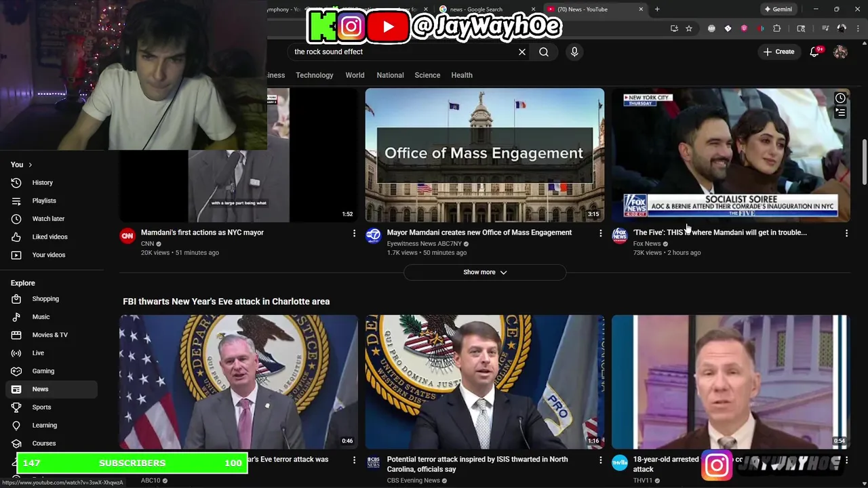Open Mamdani's first actions as NYC mayor title
The height and width of the screenshot is (488, 868).
tap(202, 232)
